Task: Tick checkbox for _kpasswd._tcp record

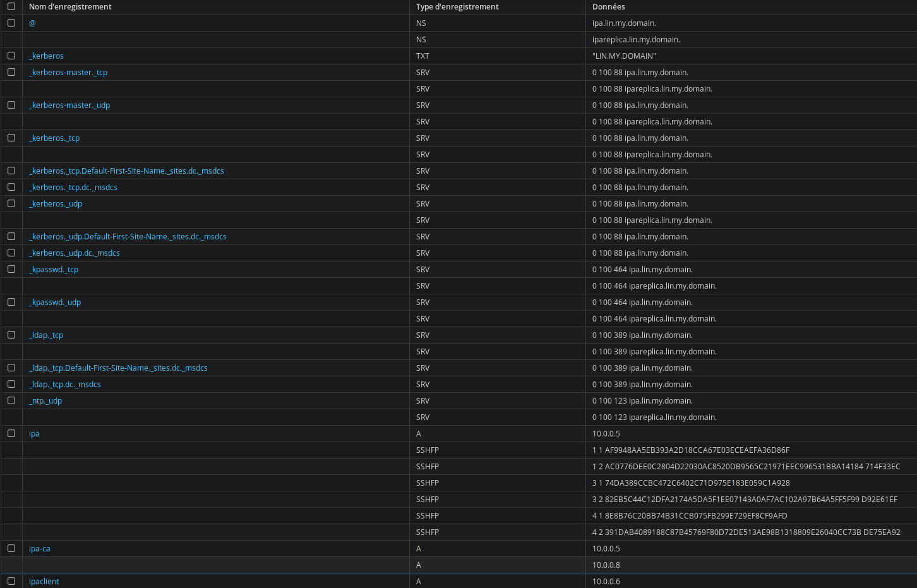Action: tap(11, 269)
